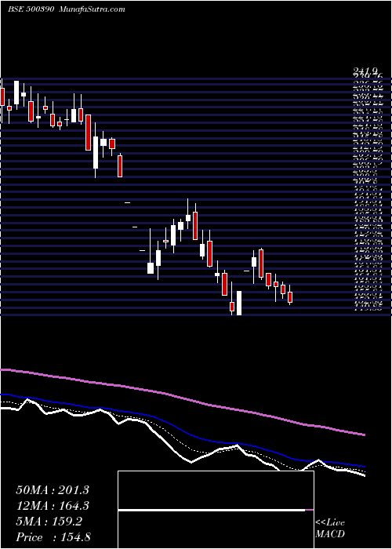Image resolution: width=392 pixels, height=549 pixels.
Task: Click the Price : 154.8 value
Action: pyautogui.click(x=53, y=537)
